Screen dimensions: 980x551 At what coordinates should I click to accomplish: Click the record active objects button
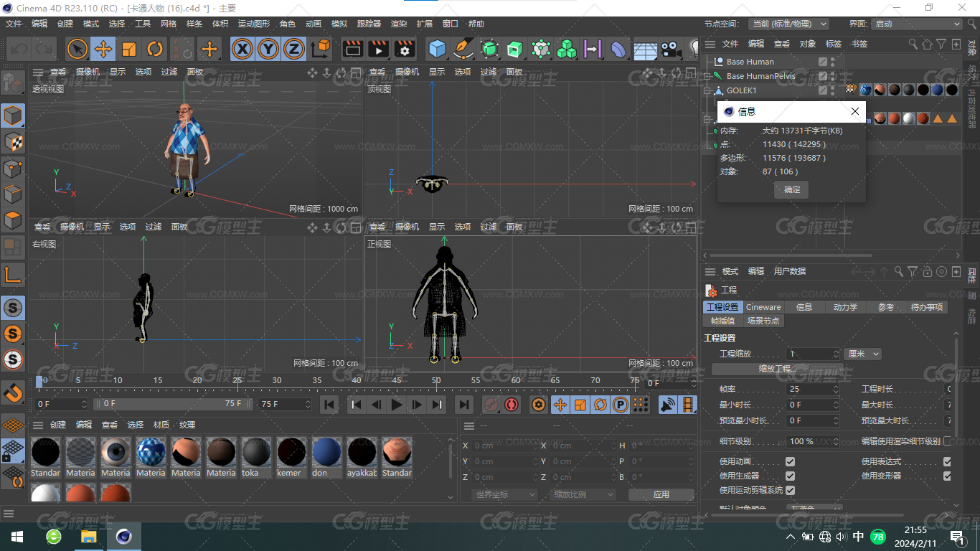pos(491,405)
